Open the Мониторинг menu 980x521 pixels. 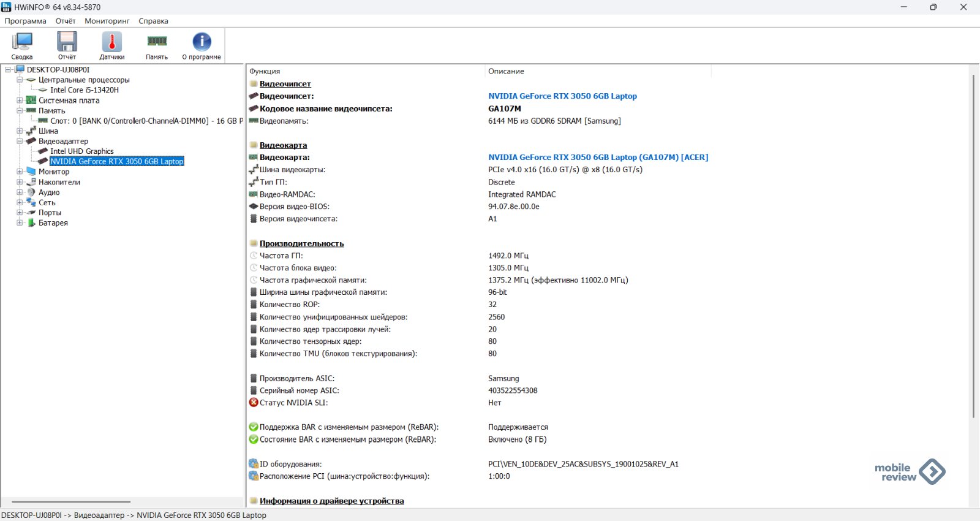click(x=107, y=21)
